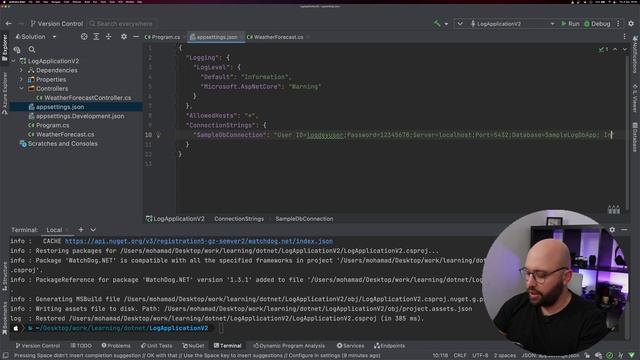Open terminal session type dropdown
Screen dimensions: 640x360
(93, 230)
